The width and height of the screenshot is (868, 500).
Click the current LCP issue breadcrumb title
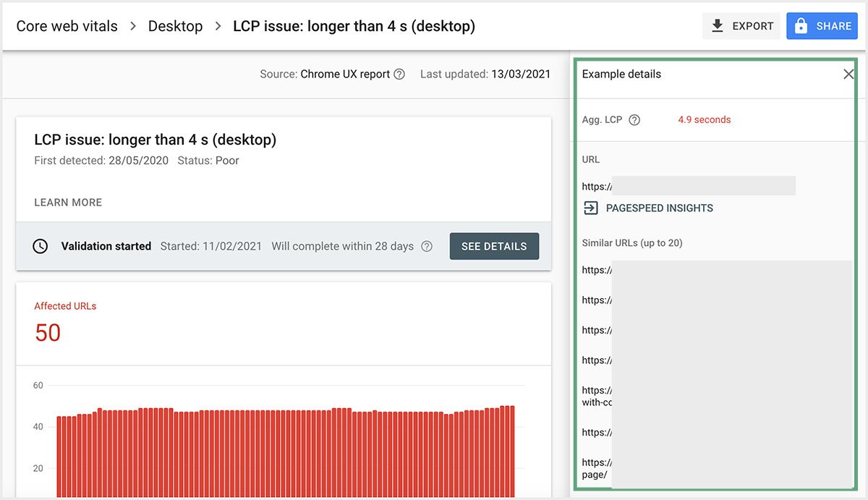point(354,26)
